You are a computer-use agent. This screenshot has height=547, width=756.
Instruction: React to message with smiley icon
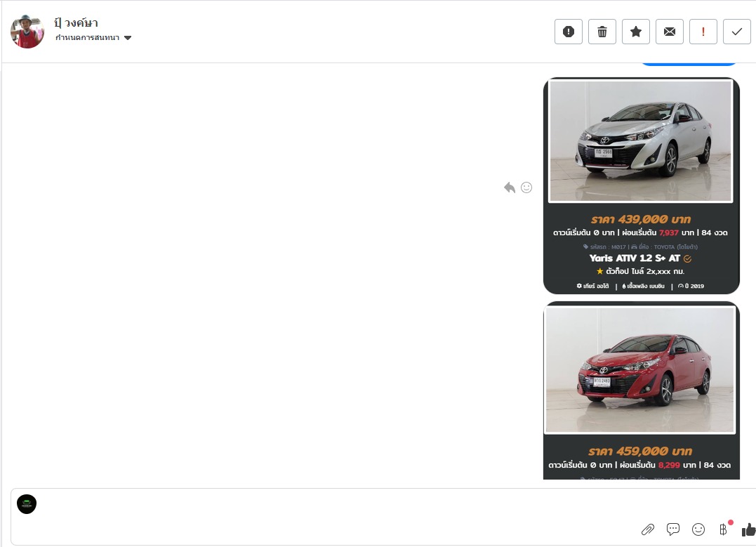click(526, 187)
